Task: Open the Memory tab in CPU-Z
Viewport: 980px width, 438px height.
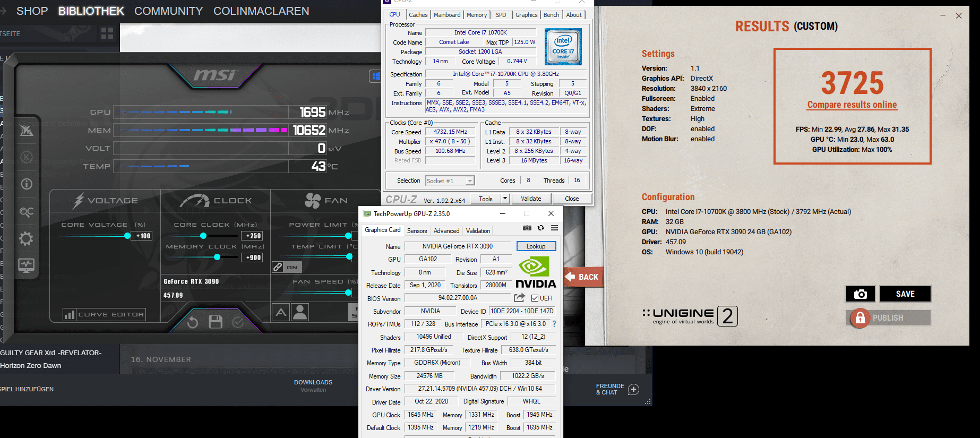Action: coord(477,15)
